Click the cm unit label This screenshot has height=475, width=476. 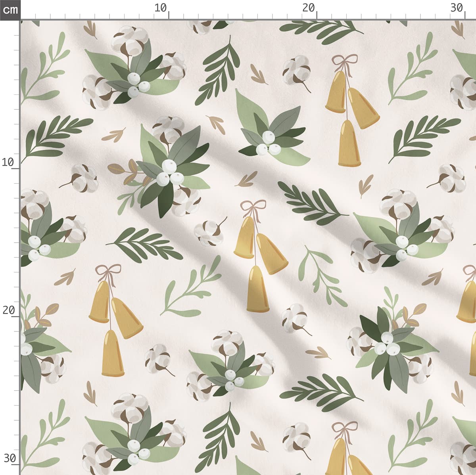(x=10, y=10)
